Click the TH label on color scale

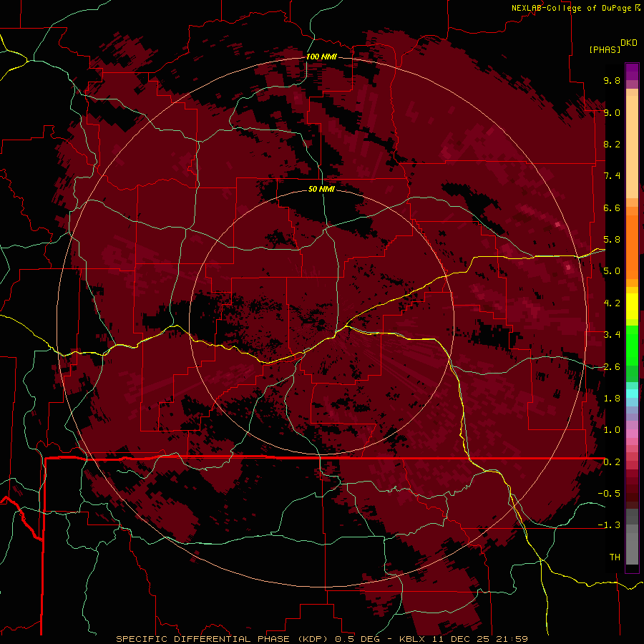(615, 557)
